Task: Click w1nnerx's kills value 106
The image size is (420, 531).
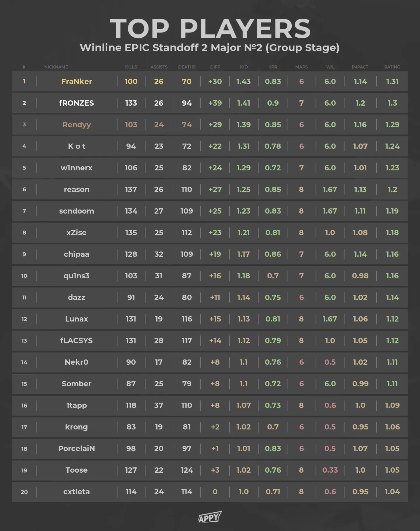Action: click(x=131, y=168)
